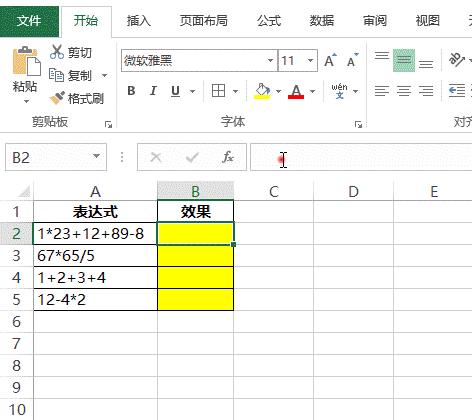Image resolution: width=472 pixels, height=420 pixels.
Task: Increase font size with large A
Action: (x=330, y=61)
